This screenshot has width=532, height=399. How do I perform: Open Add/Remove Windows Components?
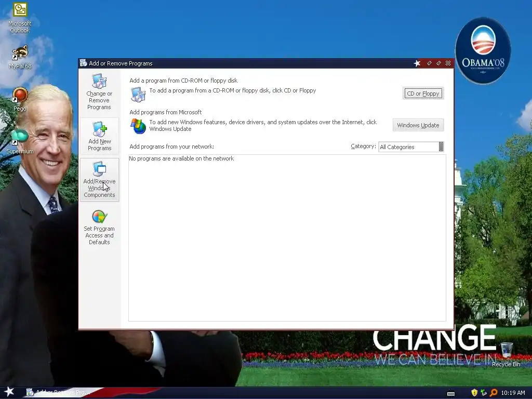pyautogui.click(x=99, y=179)
